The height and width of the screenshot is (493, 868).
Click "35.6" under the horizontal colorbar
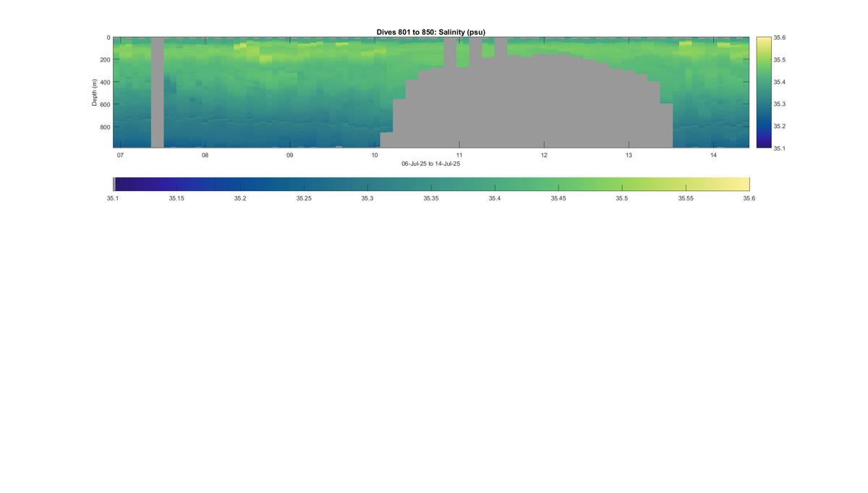pyautogui.click(x=749, y=198)
